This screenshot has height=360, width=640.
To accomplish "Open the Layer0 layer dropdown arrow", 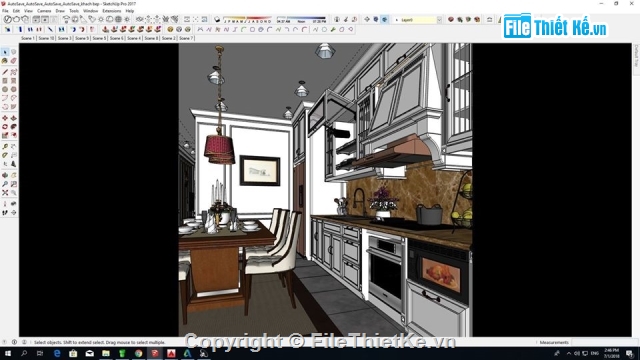I will tap(439, 20).
